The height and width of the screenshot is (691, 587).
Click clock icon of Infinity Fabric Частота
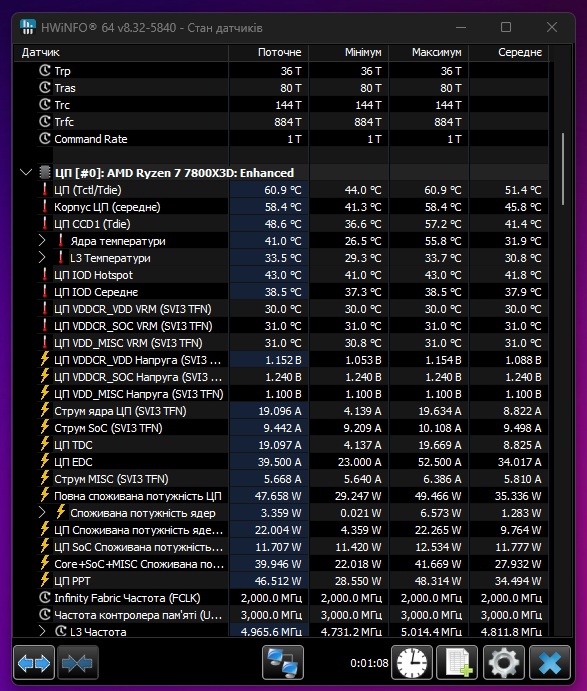45,598
